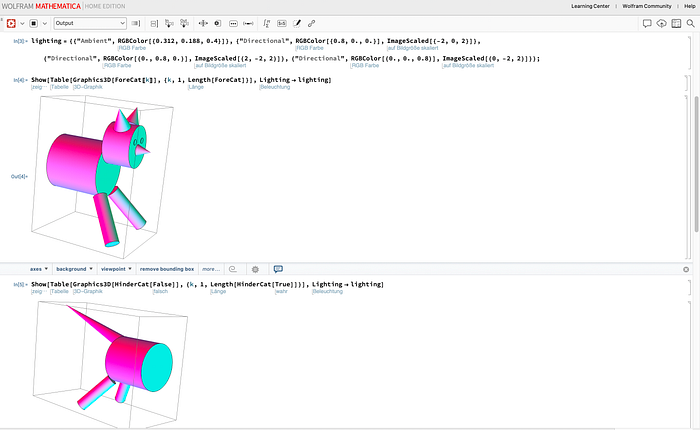Select the Out[4] output cell bracket
The image size is (700, 430).
pos(688,177)
